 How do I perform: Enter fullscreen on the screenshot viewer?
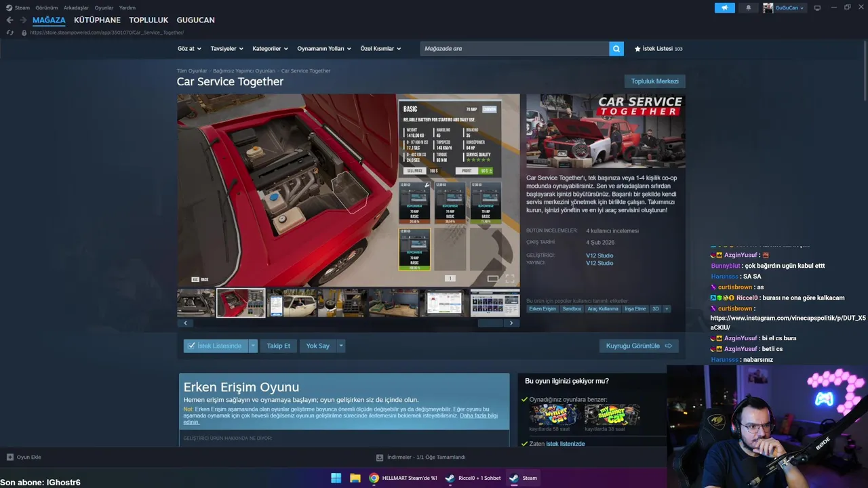pos(510,279)
